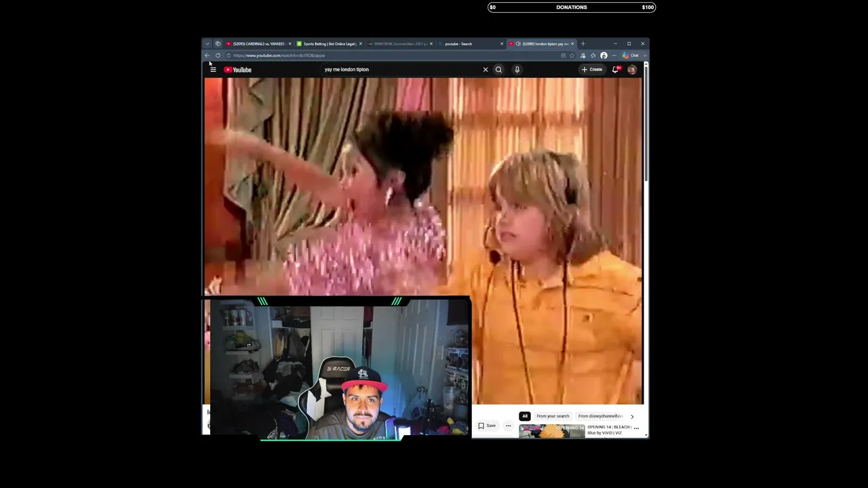Open the BLEACH Opening 14 video thumbnail
868x488 pixels.
tap(552, 431)
